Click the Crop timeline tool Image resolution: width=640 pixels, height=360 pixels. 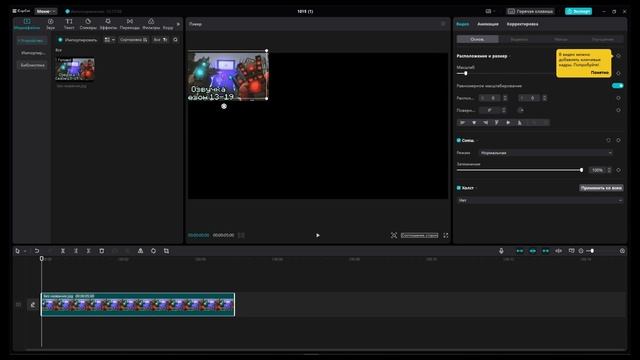[166, 251]
